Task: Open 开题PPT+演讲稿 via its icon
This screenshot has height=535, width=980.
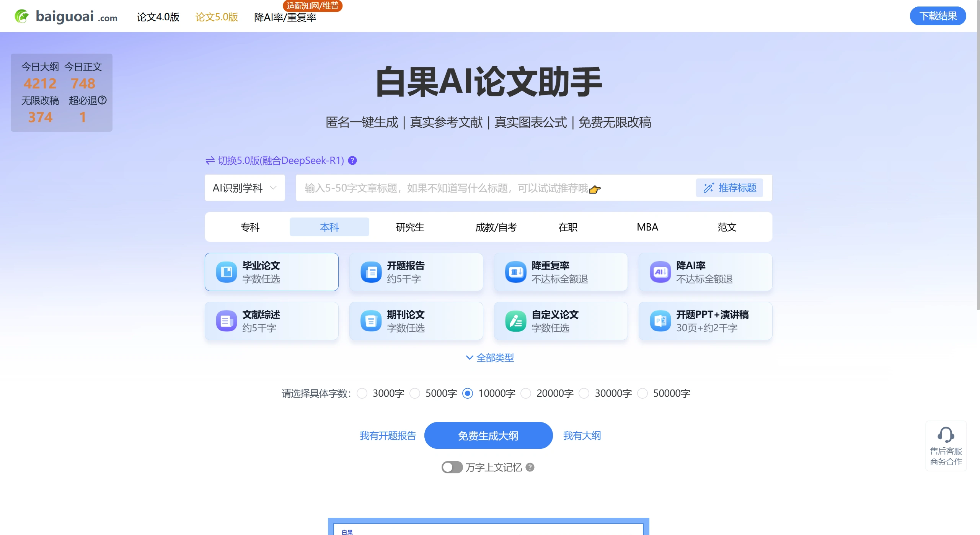Action: 660,321
